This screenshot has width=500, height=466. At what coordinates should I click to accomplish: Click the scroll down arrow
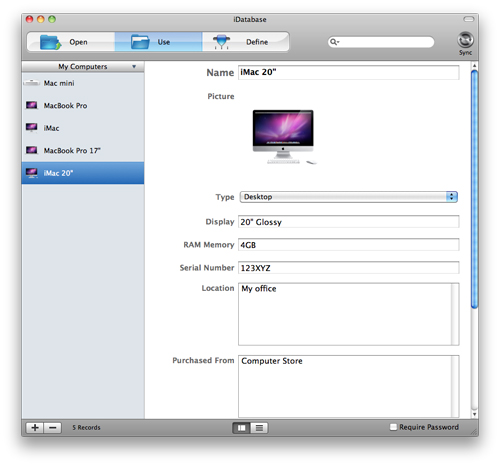(474, 414)
